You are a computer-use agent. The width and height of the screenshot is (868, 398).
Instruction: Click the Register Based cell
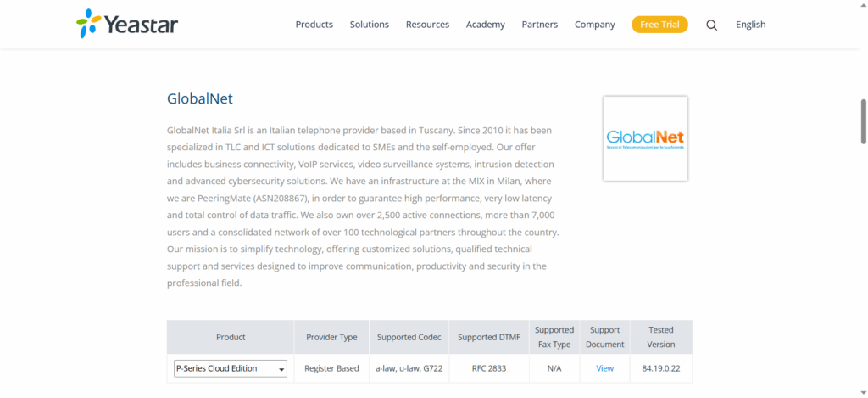pyautogui.click(x=331, y=368)
